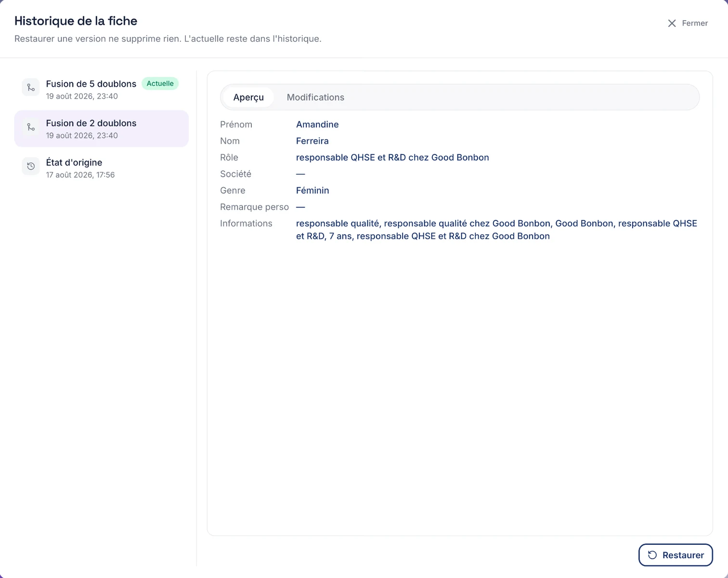Click the Historique de la fiche title
This screenshot has height=578, width=728.
[x=76, y=21]
